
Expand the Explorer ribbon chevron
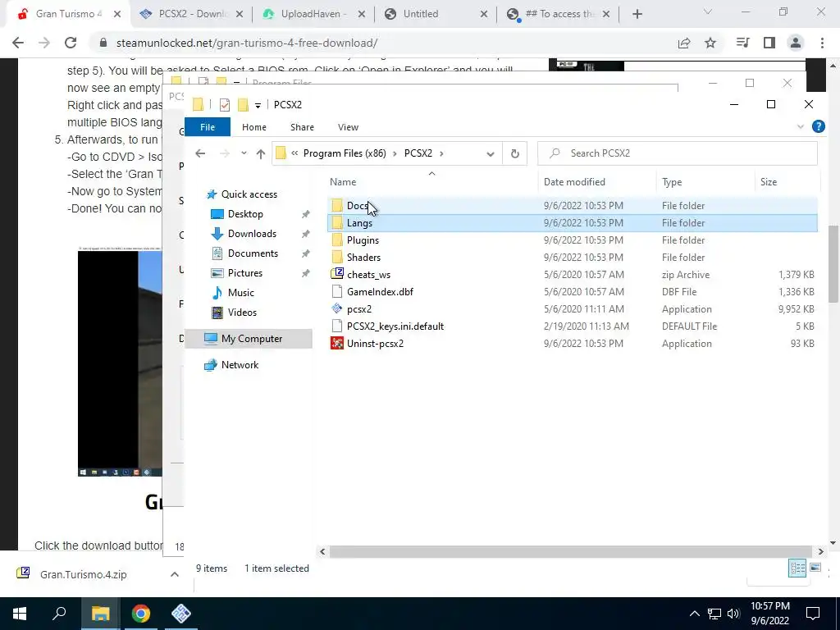801,126
